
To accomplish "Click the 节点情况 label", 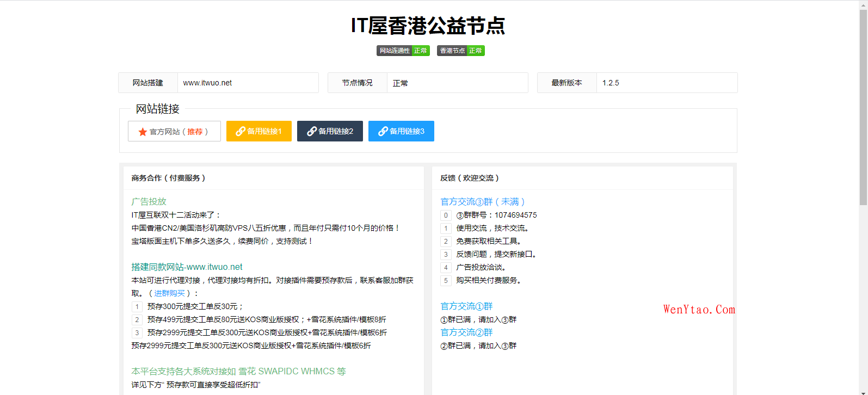I will point(358,83).
